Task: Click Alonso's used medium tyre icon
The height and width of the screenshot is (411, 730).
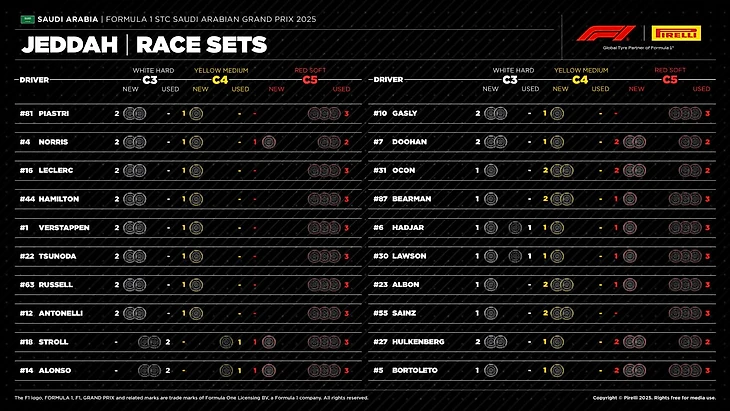Action: [x=228, y=370]
